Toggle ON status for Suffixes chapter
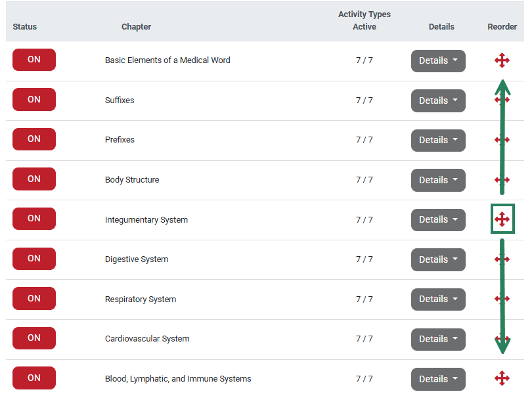The image size is (532, 398). point(34,100)
